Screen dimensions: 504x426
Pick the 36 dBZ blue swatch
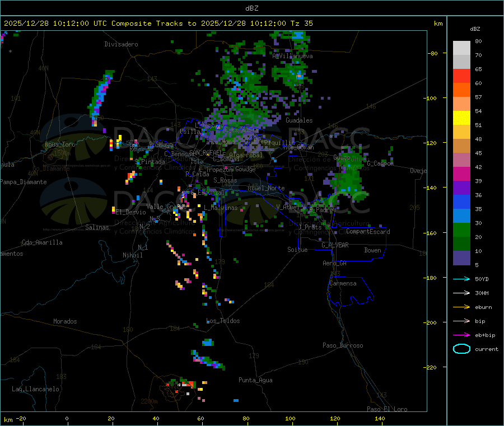461,202
